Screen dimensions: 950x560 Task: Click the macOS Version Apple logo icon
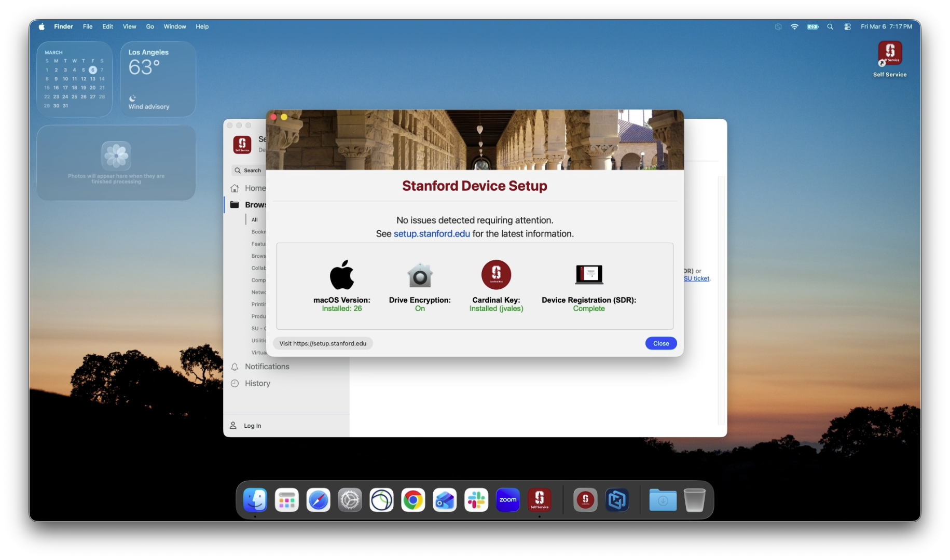click(342, 275)
